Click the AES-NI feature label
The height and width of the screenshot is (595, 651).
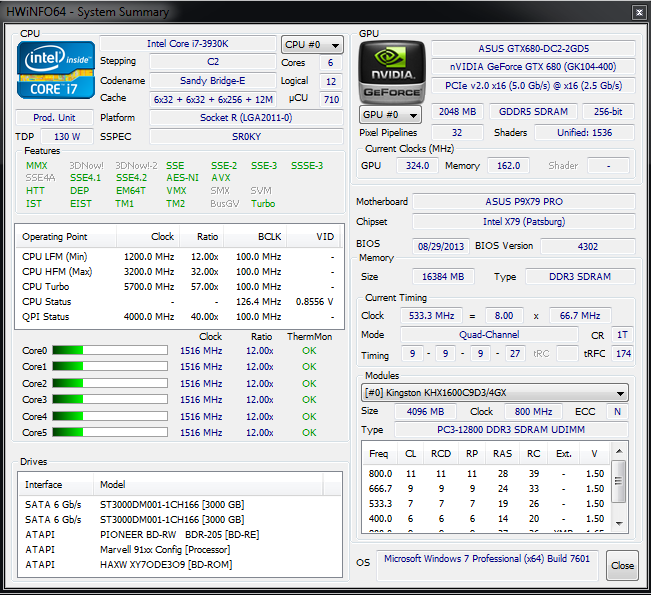(x=182, y=178)
